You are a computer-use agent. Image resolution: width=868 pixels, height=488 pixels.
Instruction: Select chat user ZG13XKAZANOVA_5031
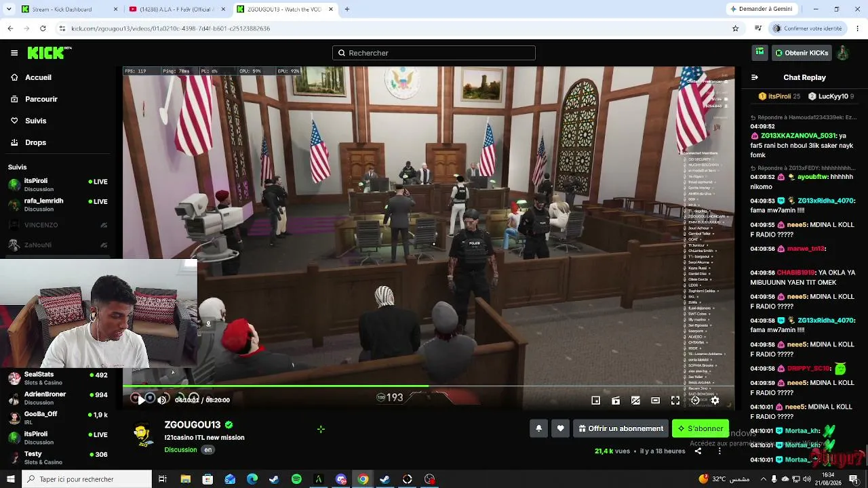pos(798,136)
